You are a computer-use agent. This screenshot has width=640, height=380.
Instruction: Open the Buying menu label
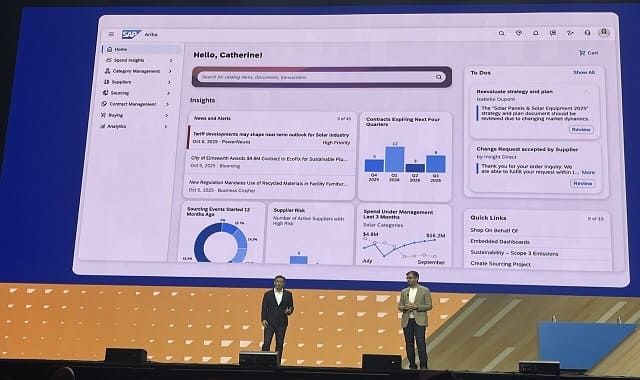tap(116, 115)
